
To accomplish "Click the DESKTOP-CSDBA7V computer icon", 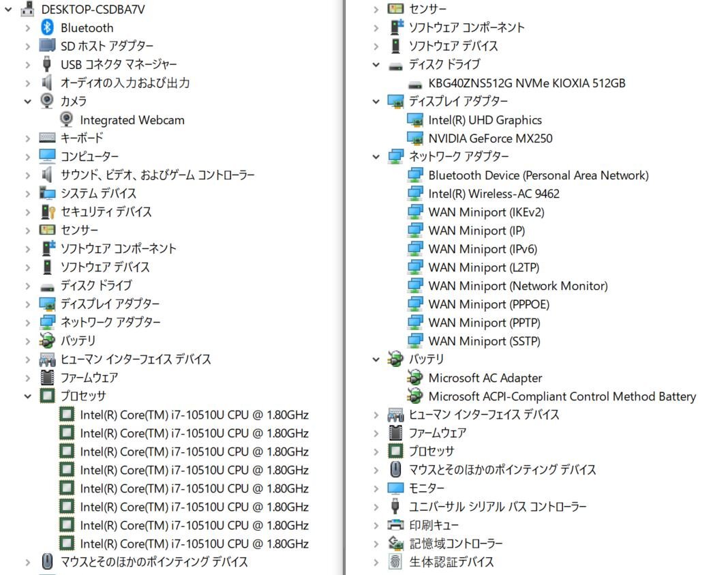I will click(x=27, y=9).
